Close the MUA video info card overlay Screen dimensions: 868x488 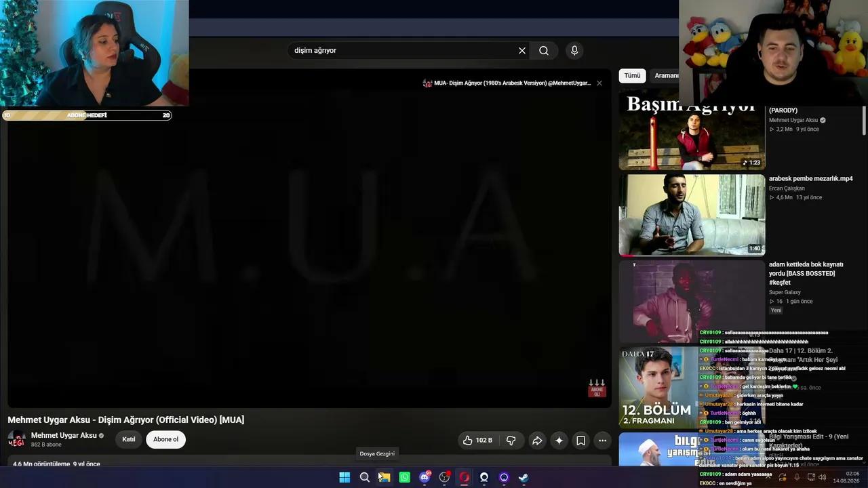(599, 83)
